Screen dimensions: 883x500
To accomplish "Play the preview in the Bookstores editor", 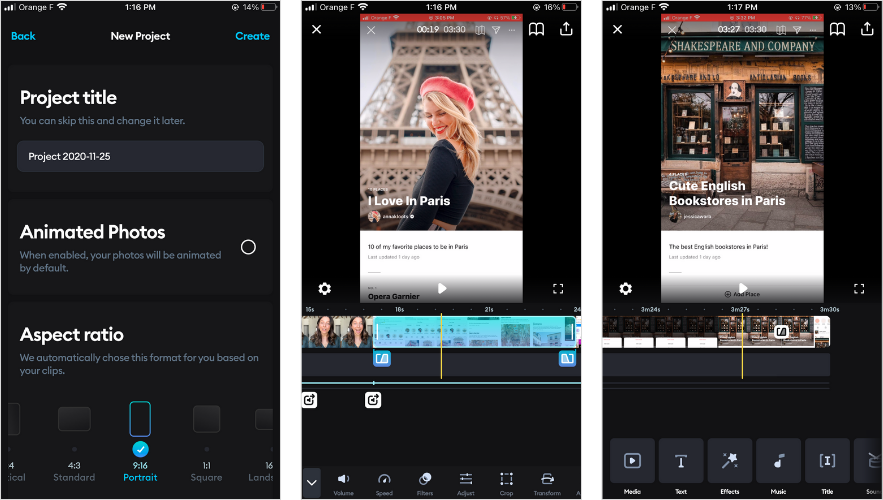I will tap(743, 288).
